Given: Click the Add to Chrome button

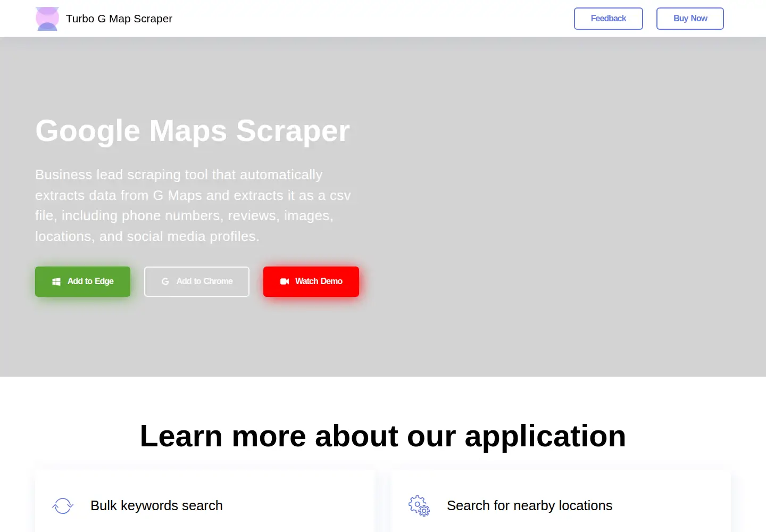Looking at the screenshot, I should [x=197, y=281].
